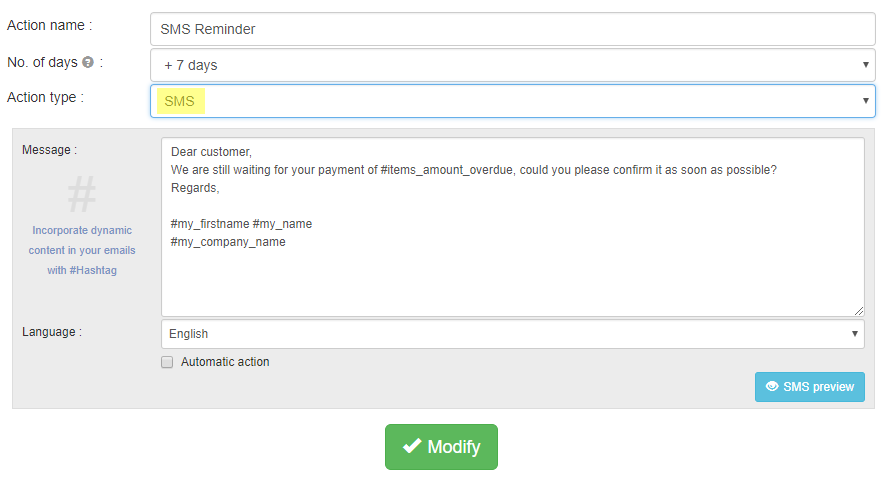The image size is (883, 480).
Task: Click the No. of days help icon
Action: pyautogui.click(x=88, y=62)
